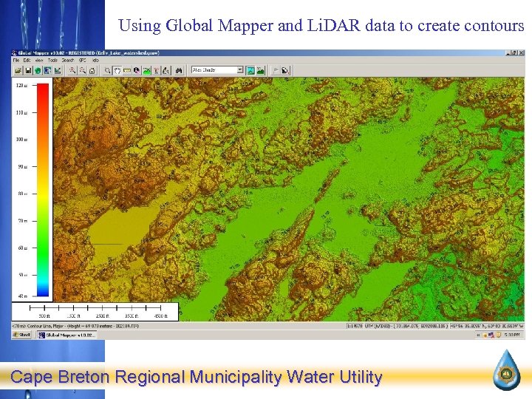Click the Windows Start button

click(x=21, y=335)
